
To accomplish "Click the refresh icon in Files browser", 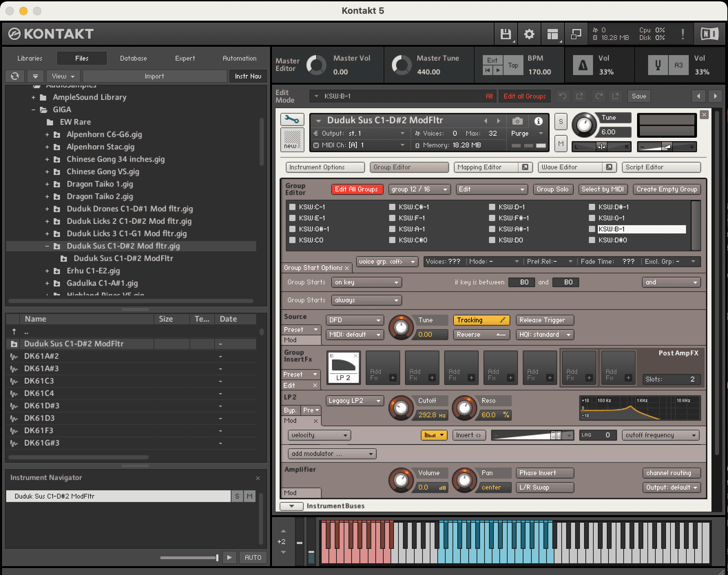I will [15, 76].
